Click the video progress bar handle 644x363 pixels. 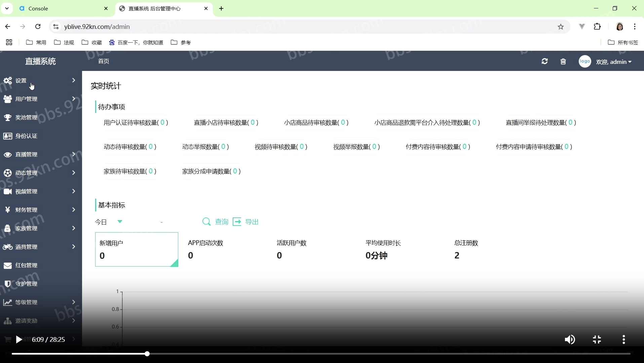(x=147, y=354)
